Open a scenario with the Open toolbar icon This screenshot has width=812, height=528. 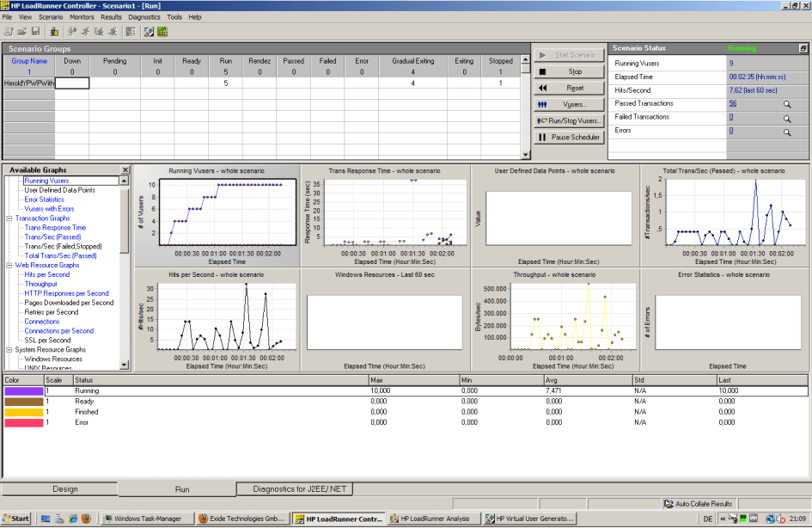pyautogui.click(x=24, y=32)
